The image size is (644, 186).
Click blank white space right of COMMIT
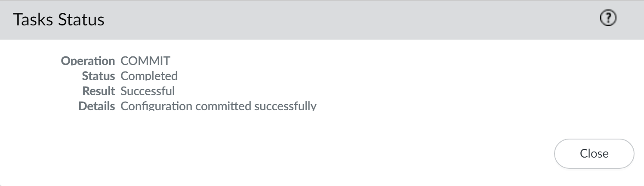[344, 61]
